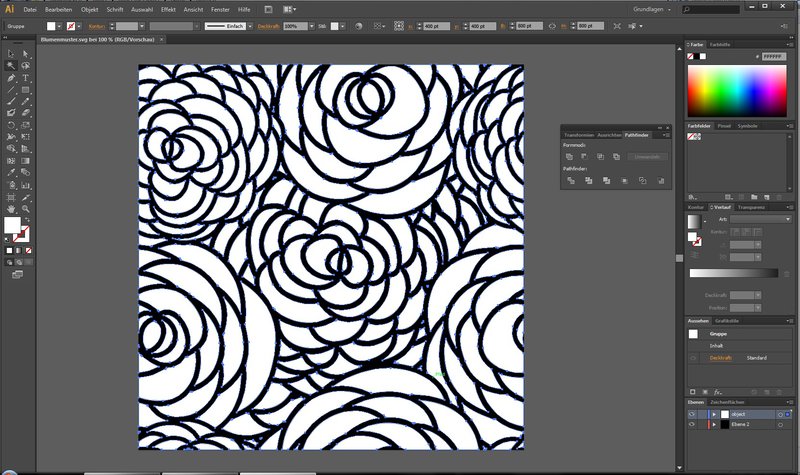Click the Umwandeln button in Pathfinder
The image size is (800, 475).
pos(647,157)
